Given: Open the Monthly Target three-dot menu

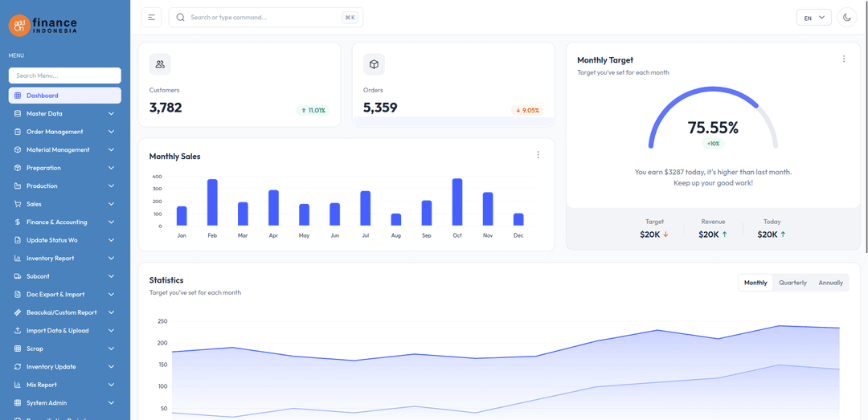Looking at the screenshot, I should point(844,59).
